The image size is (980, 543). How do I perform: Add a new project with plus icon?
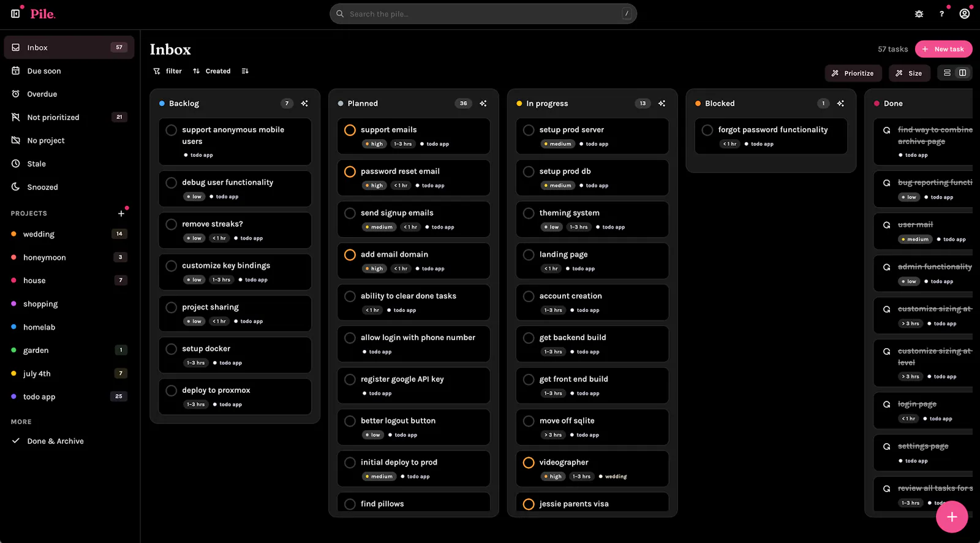pos(121,213)
